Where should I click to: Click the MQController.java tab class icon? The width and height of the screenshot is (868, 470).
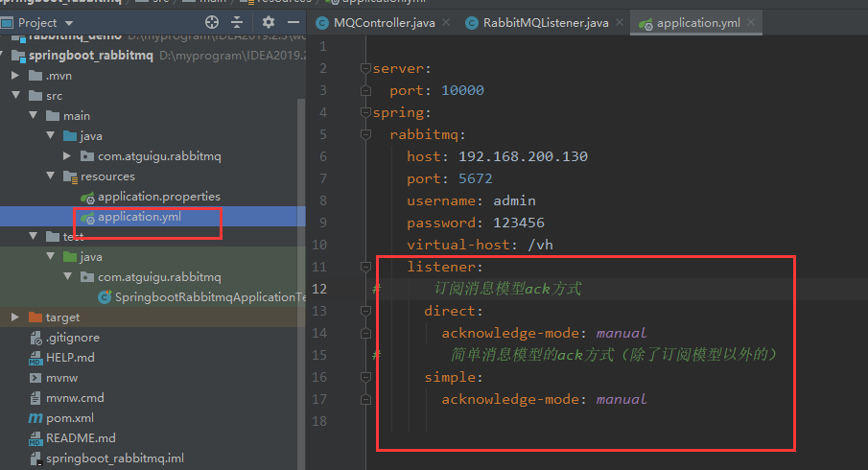(x=321, y=23)
